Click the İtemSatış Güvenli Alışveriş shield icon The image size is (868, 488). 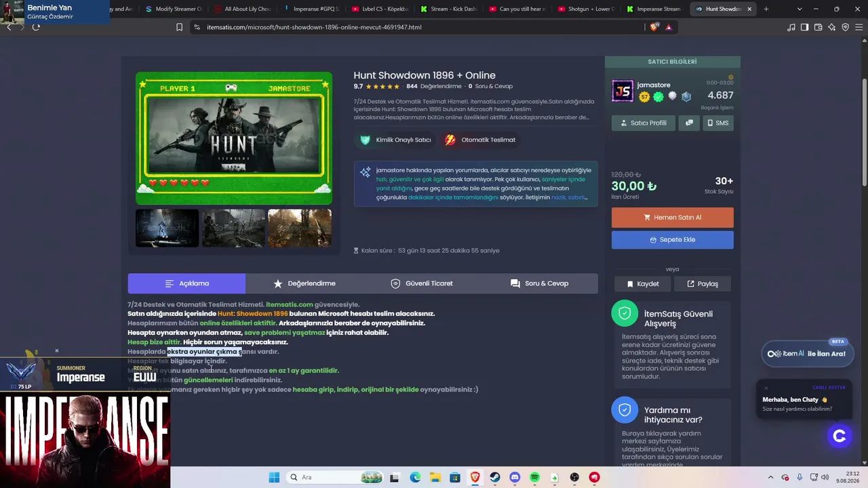coord(625,313)
